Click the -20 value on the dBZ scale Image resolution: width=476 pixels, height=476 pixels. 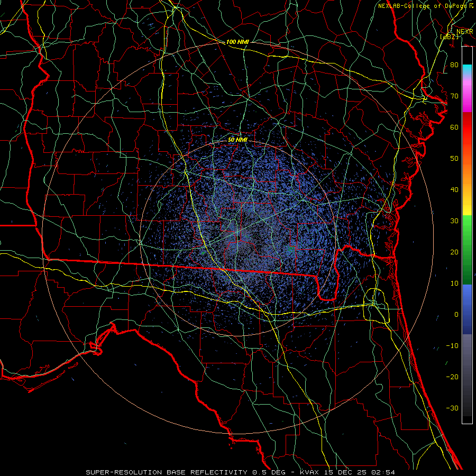452,377
